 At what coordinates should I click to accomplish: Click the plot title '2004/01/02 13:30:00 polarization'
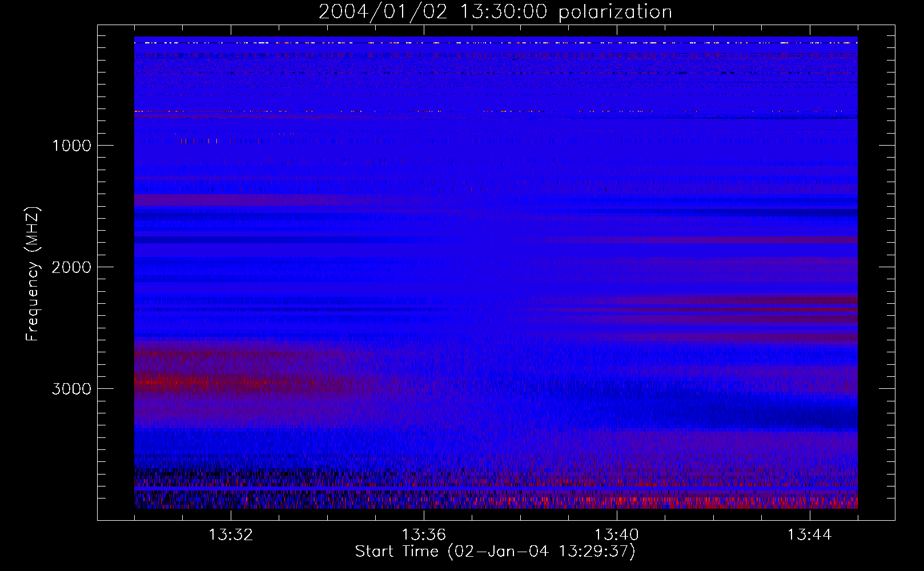point(495,12)
